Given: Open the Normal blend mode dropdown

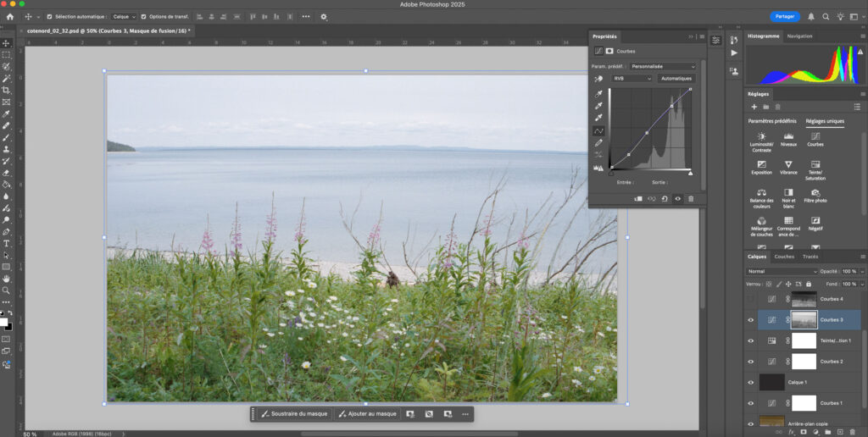Looking at the screenshot, I should 782,271.
